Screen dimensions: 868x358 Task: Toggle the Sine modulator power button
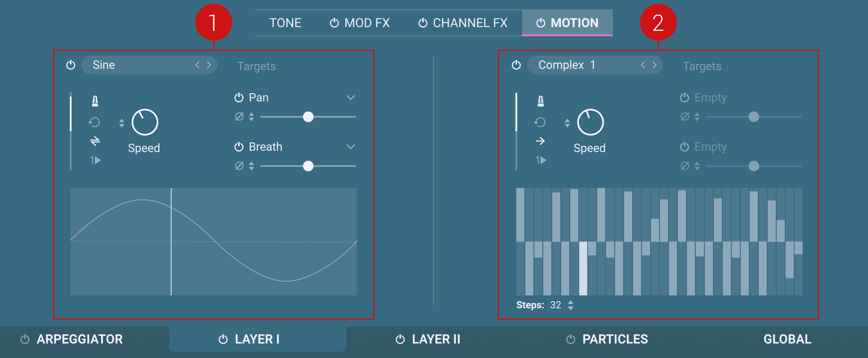point(71,65)
